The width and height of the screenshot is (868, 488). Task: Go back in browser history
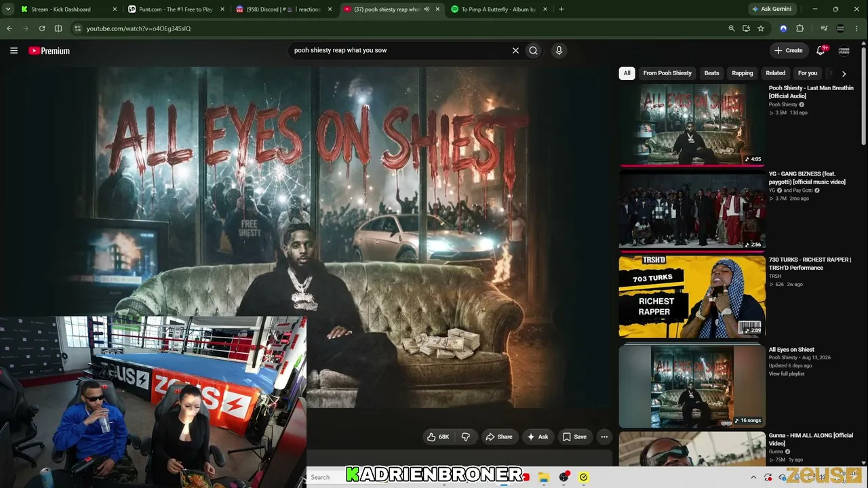(9, 28)
